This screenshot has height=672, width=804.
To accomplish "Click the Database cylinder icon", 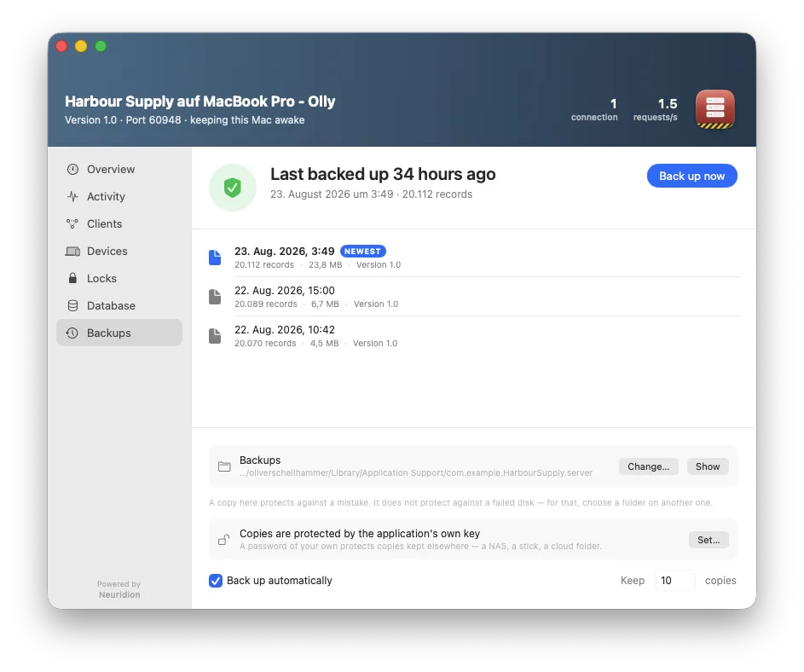I will 72,306.
